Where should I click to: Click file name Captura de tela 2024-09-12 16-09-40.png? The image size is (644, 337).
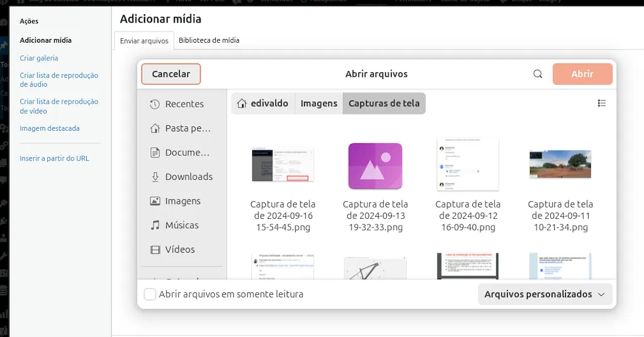tap(468, 216)
